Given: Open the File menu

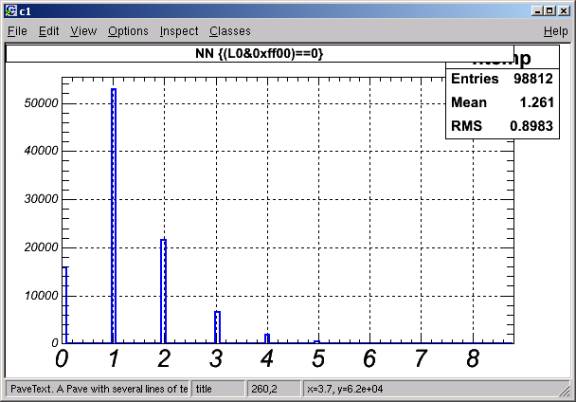Looking at the screenshot, I should [17, 31].
